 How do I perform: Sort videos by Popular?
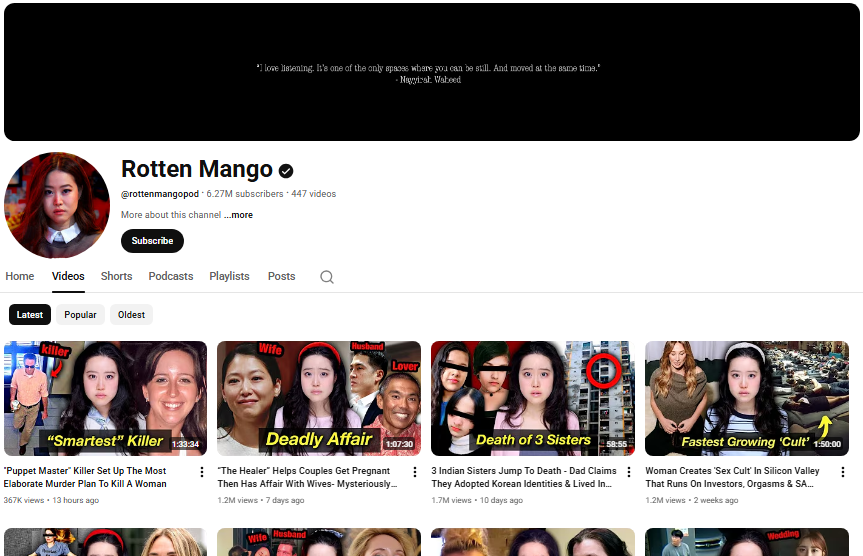point(80,314)
